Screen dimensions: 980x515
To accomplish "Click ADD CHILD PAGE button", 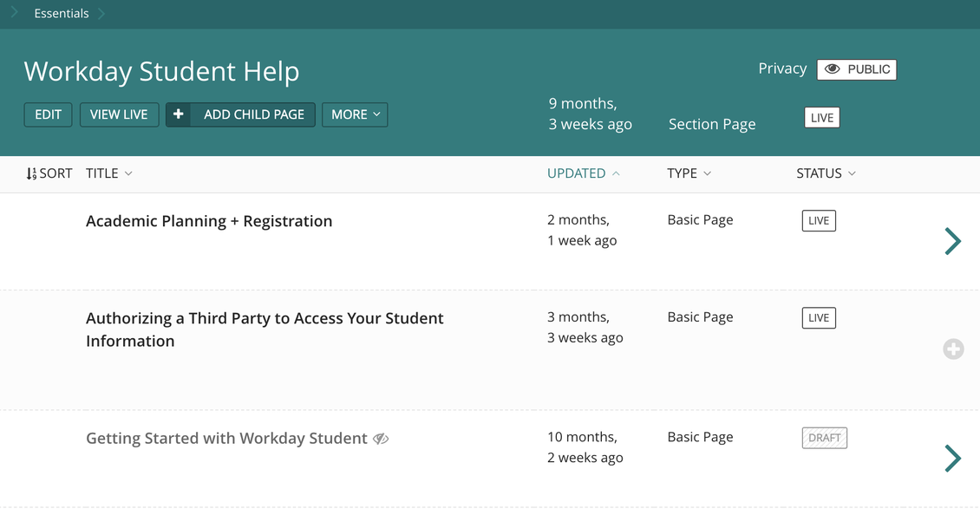I will [x=240, y=115].
